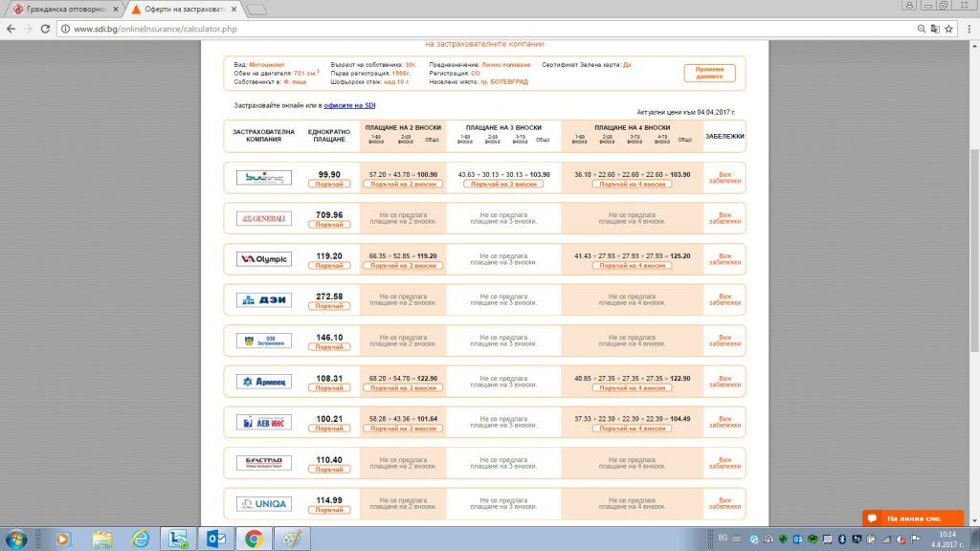Image resolution: width=980 pixels, height=551 pixels.
Task: Click Армеец Поръчай на 4 вноски
Action: pos(632,388)
